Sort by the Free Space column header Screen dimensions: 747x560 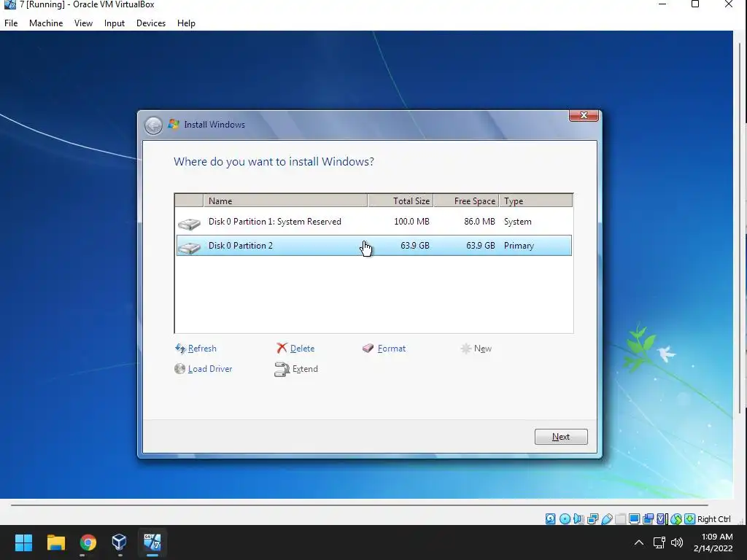point(466,201)
